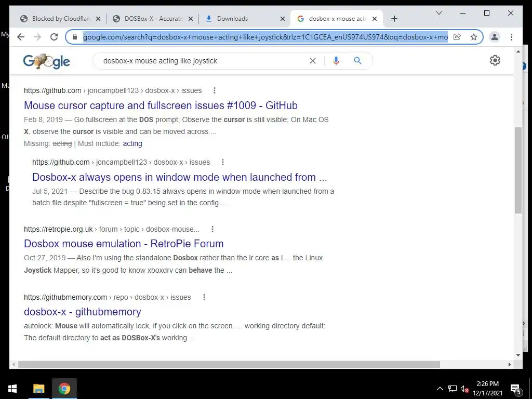Click the scroll up arrow

pyautogui.click(x=518, y=51)
